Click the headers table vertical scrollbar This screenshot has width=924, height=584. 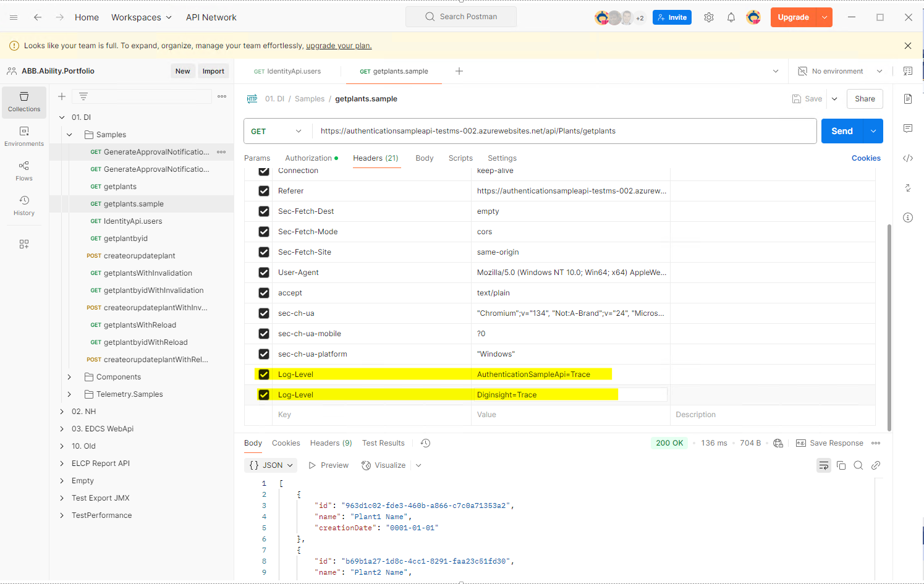tap(889, 326)
